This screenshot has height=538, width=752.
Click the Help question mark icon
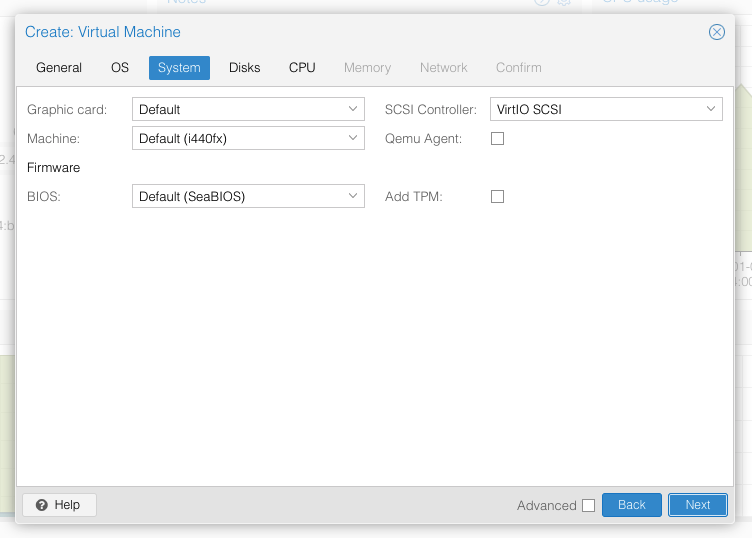[x=42, y=505]
